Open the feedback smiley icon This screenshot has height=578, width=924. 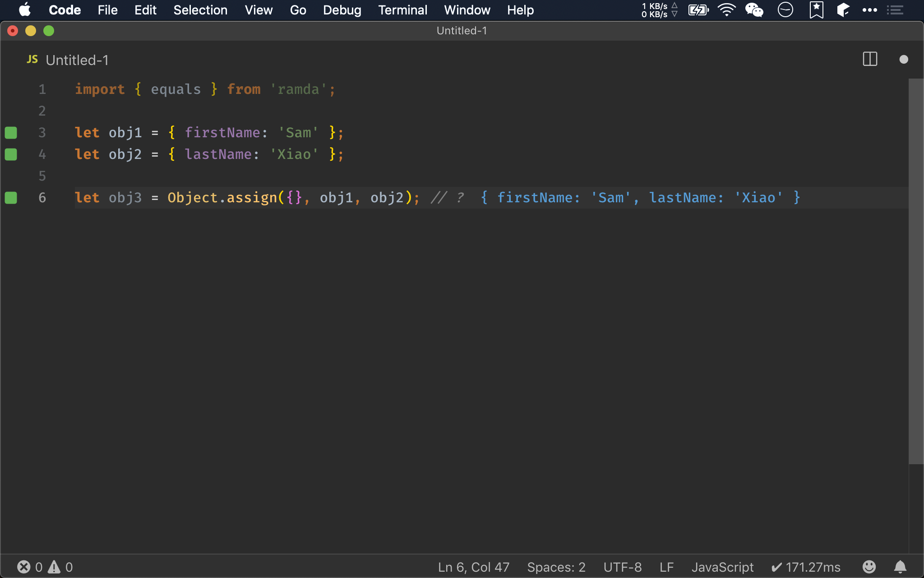click(x=869, y=567)
